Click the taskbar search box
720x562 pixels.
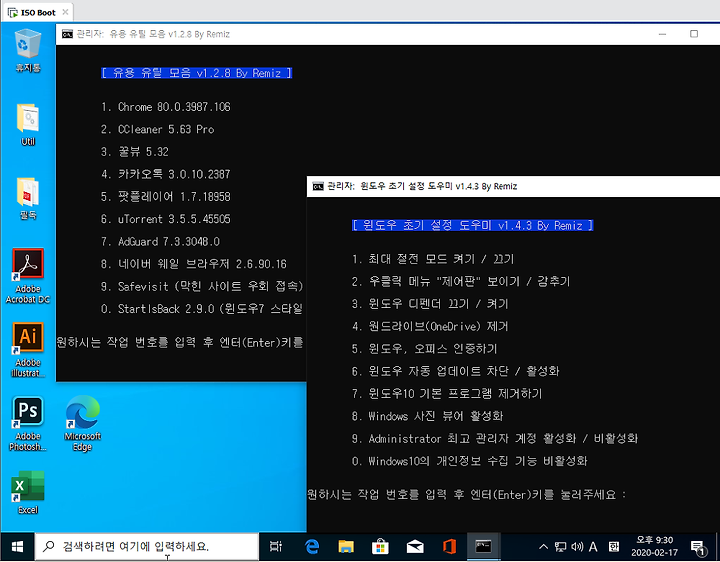click(x=147, y=546)
